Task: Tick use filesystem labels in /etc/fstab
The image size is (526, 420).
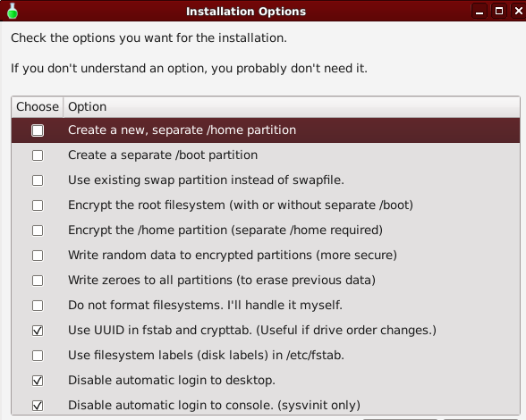Action: 38,356
